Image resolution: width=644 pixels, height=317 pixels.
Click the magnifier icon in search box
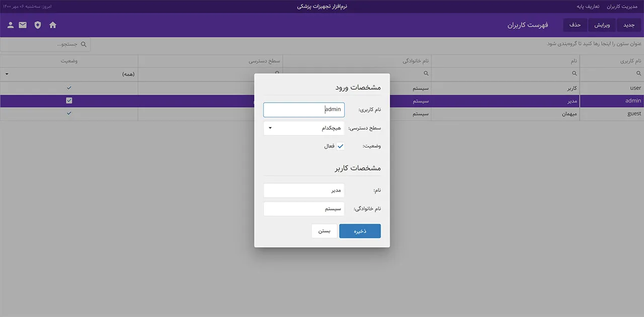84,44
